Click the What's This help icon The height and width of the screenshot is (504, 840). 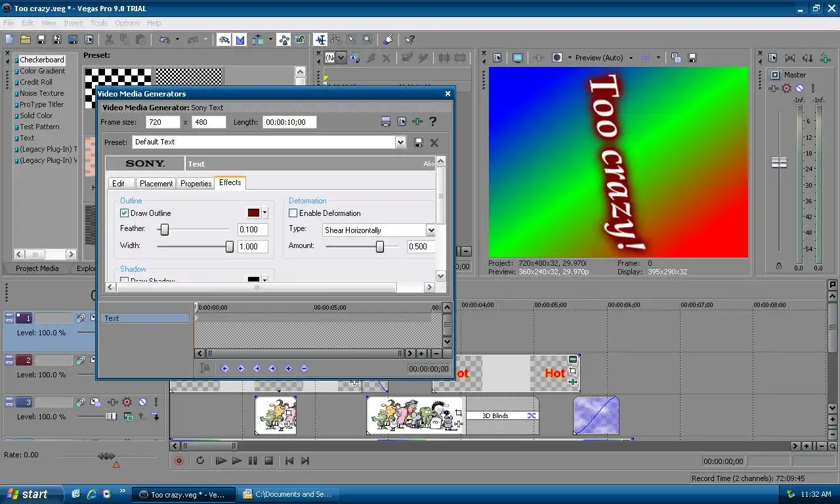[x=409, y=39]
